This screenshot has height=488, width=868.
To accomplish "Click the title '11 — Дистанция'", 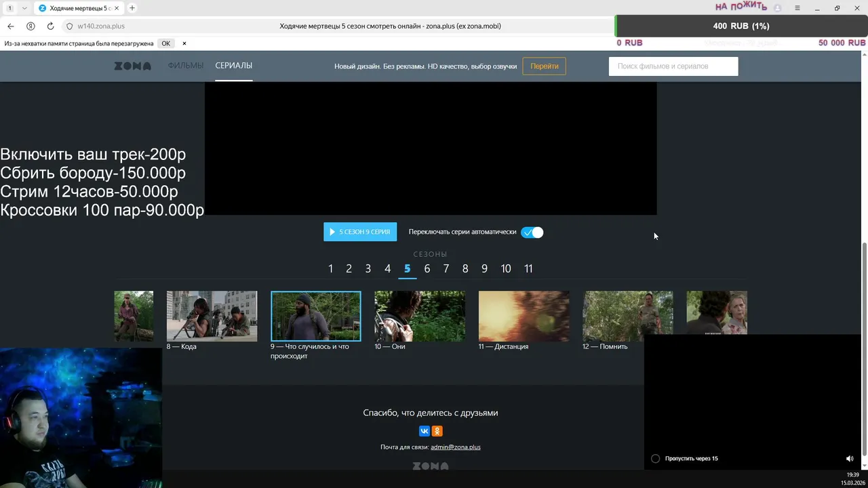I will 504,346.
